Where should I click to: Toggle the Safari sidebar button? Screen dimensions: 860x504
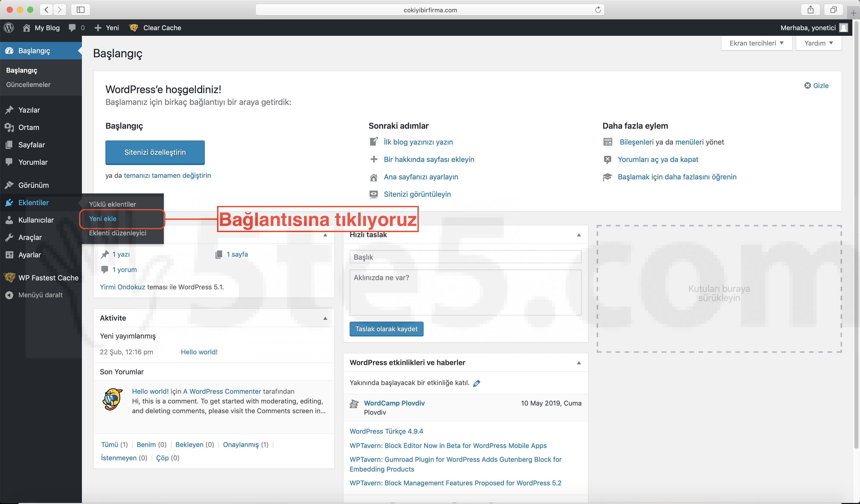point(80,9)
